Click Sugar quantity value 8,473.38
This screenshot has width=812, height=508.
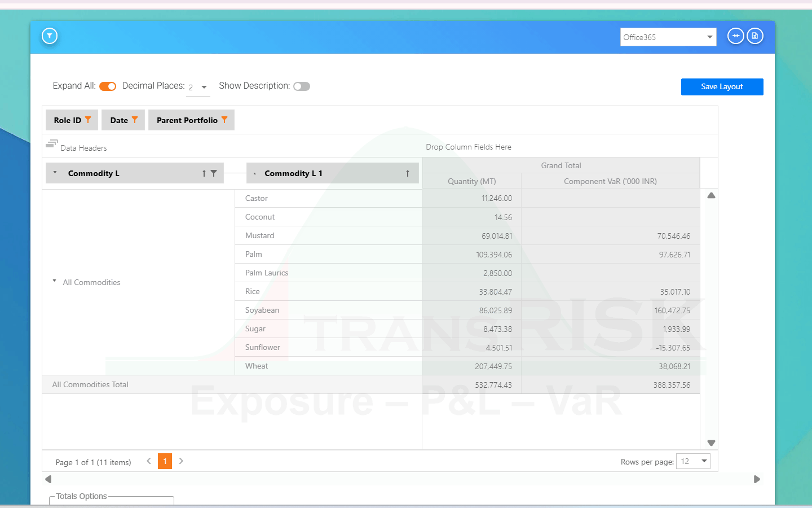click(497, 329)
